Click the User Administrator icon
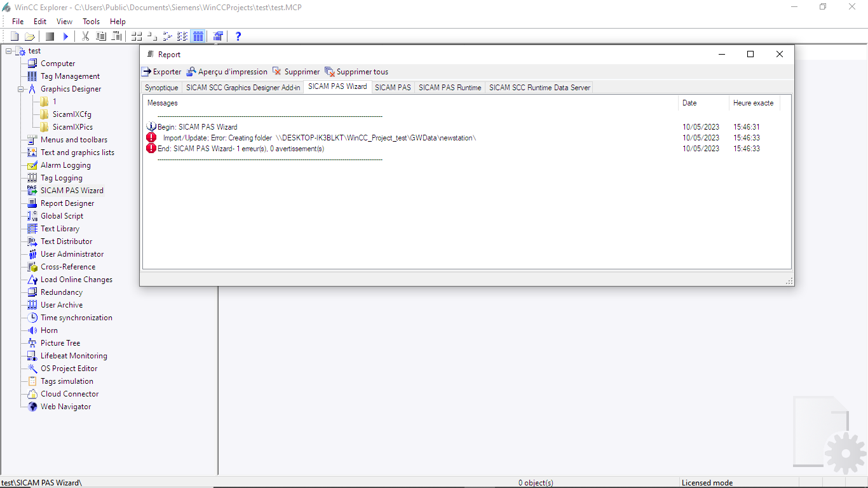 [x=32, y=254]
